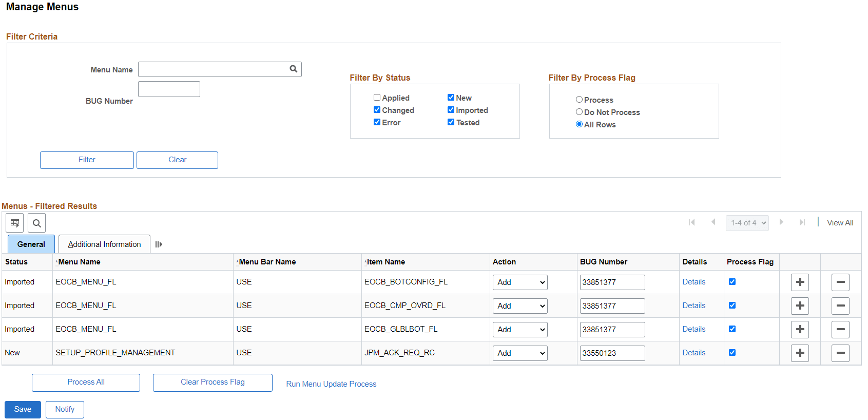Add a row after JPM_ACK_REQ_RC with plus
The width and height of the screenshot is (868, 420).
click(800, 353)
